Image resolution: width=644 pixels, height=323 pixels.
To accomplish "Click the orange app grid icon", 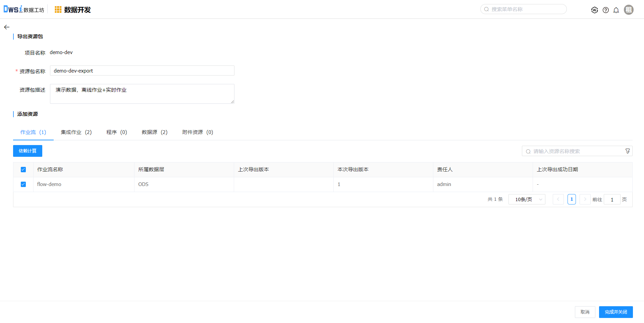I will tap(58, 10).
